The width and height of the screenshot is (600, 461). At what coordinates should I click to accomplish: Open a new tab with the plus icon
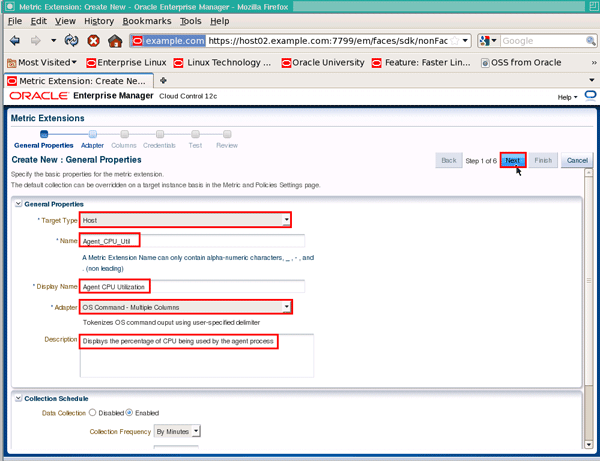point(163,80)
